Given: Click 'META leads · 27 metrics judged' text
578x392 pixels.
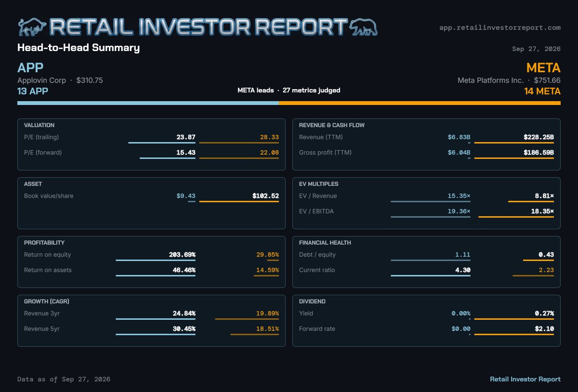Looking at the screenshot, I should 289,90.
